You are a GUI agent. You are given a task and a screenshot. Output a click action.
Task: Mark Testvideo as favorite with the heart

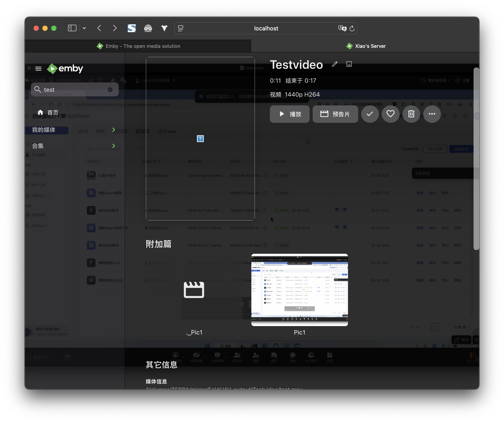point(390,114)
